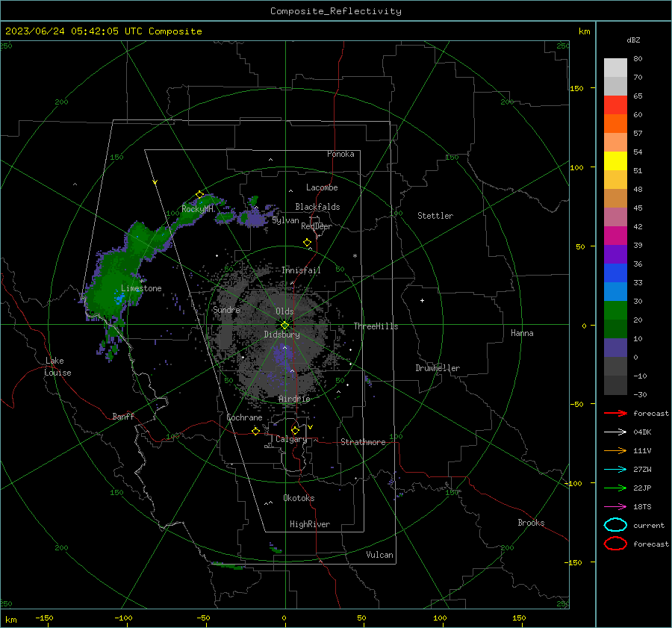Click the Banff label on map
The height and width of the screenshot is (628, 672).
(123, 416)
